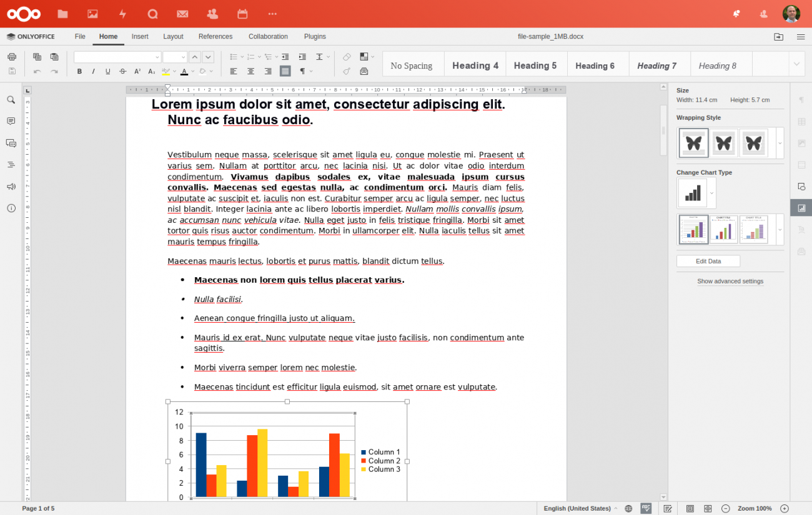Select the chart settings icon in right sidebar

[x=801, y=208]
